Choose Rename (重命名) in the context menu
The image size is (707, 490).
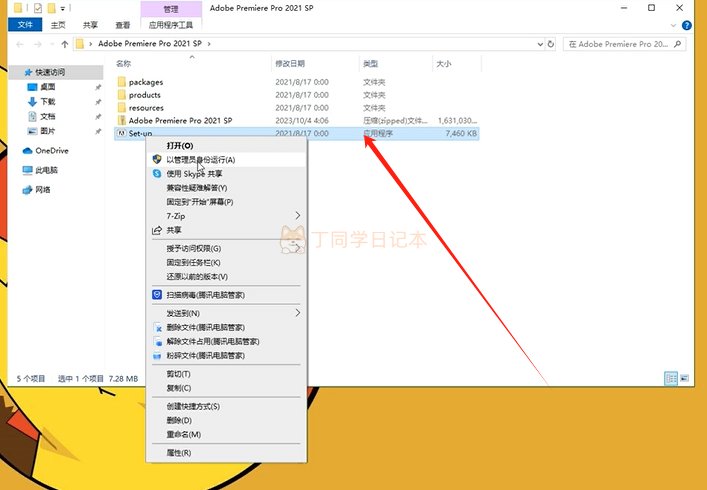pos(226,434)
